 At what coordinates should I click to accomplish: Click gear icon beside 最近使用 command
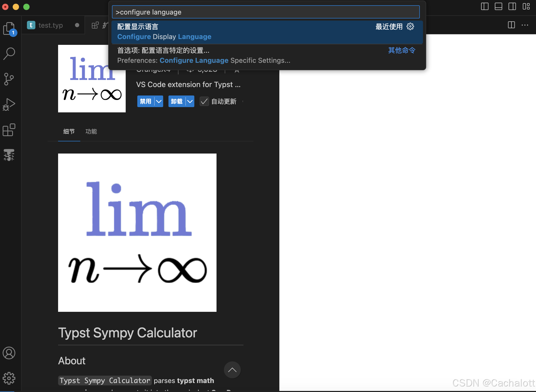(410, 27)
